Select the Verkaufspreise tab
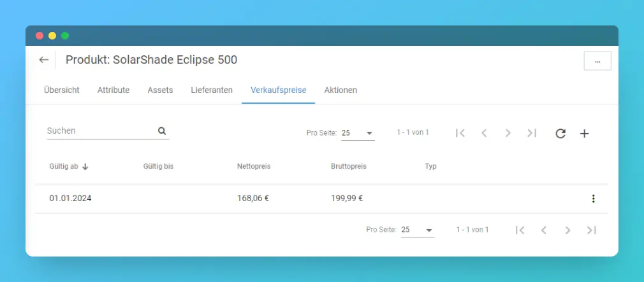Viewport: 644px width, 282px height. [x=279, y=90]
